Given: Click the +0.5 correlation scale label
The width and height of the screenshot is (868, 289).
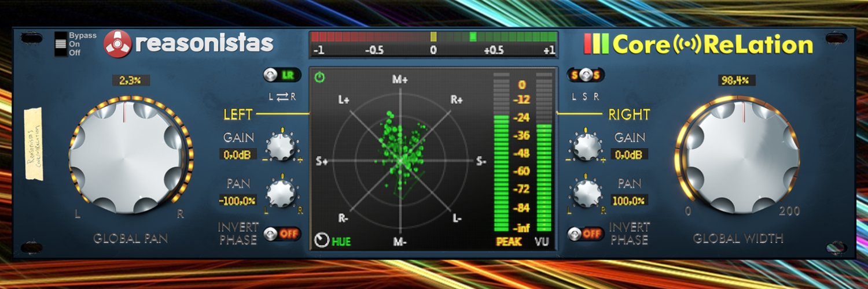Looking at the screenshot, I should pos(494,50).
